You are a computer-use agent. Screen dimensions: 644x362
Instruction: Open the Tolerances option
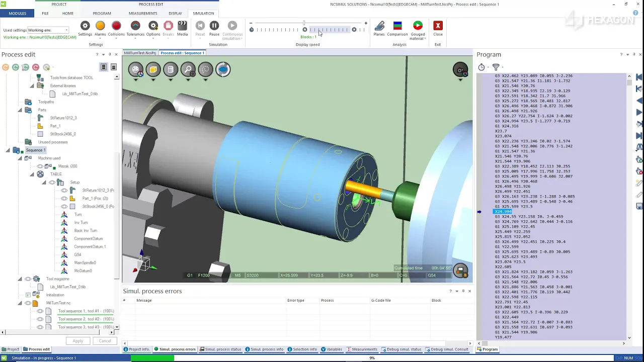point(135,29)
